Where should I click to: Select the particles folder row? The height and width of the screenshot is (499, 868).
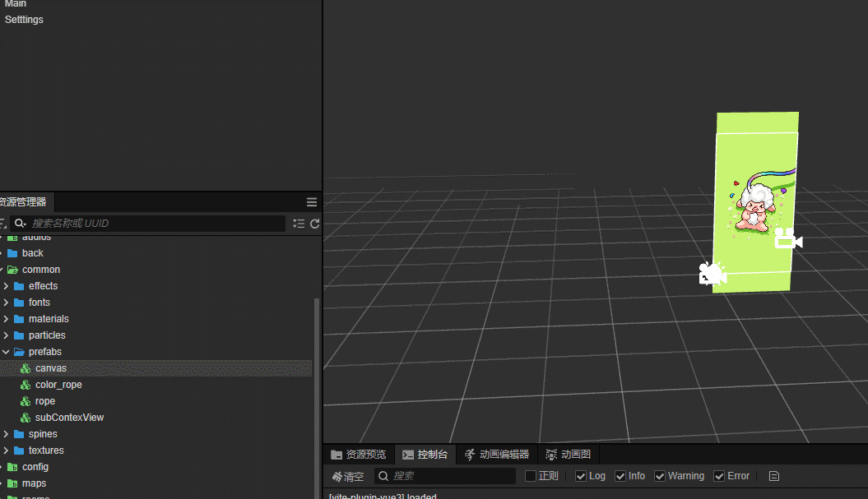(156, 335)
